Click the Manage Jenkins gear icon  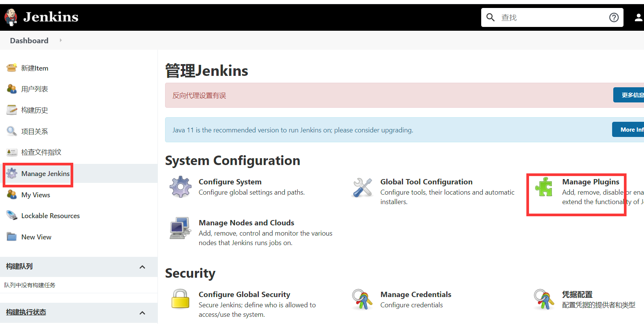12,173
